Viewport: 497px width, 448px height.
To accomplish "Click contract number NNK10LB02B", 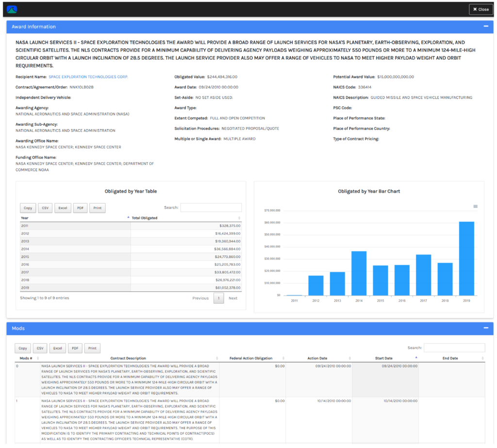I will click(82, 87).
